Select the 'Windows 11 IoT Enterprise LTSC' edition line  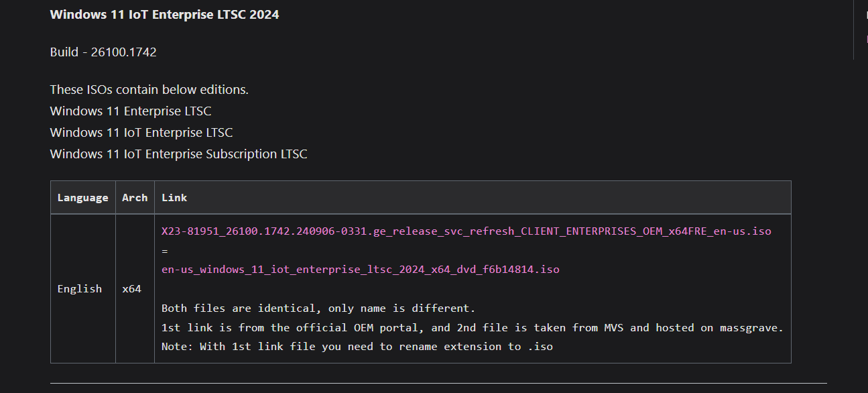pos(141,132)
